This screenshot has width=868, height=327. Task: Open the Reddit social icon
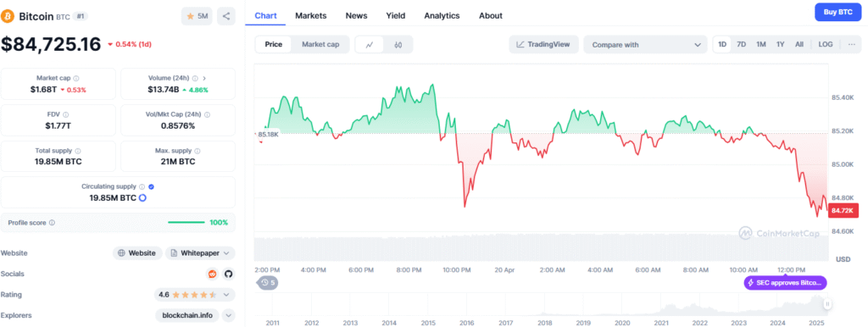pyautogui.click(x=212, y=274)
